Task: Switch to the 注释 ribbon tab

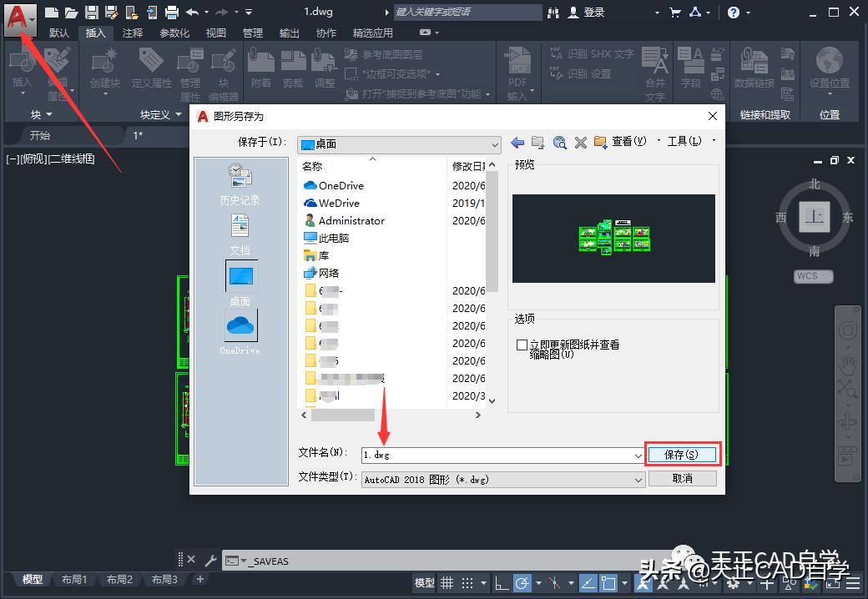Action: coord(132,33)
